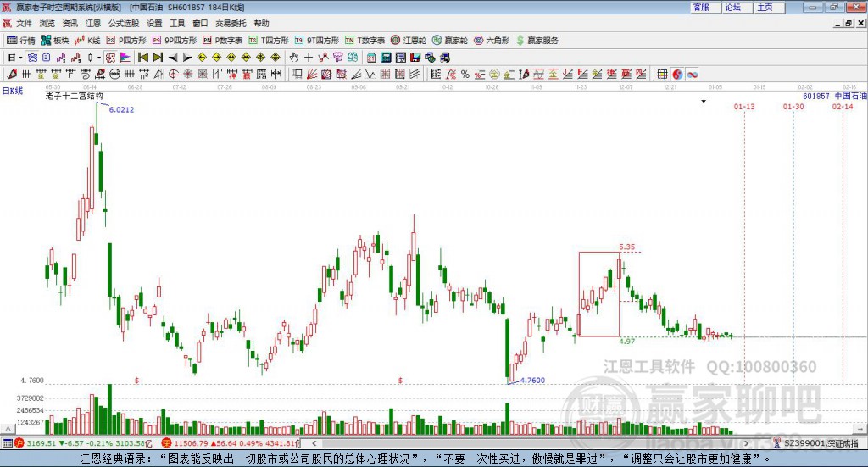The image size is (868, 467).
Task: Open the 板块 sector view
Action: click(55, 41)
